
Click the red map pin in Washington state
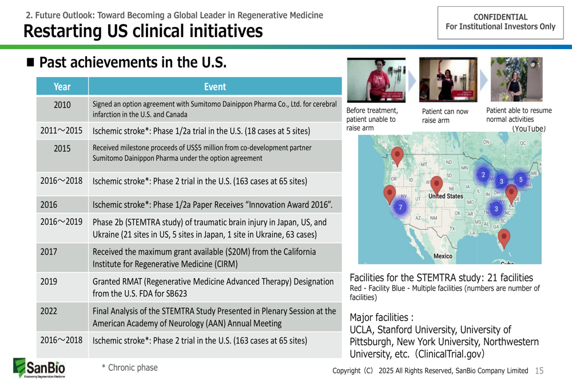click(397, 153)
